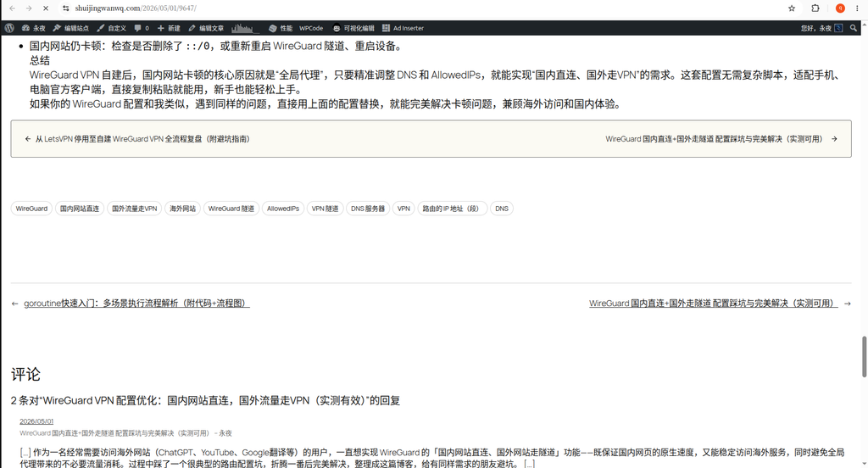The width and height of the screenshot is (868, 468).
Task: Select the WireGuard tag
Action: 31,209
